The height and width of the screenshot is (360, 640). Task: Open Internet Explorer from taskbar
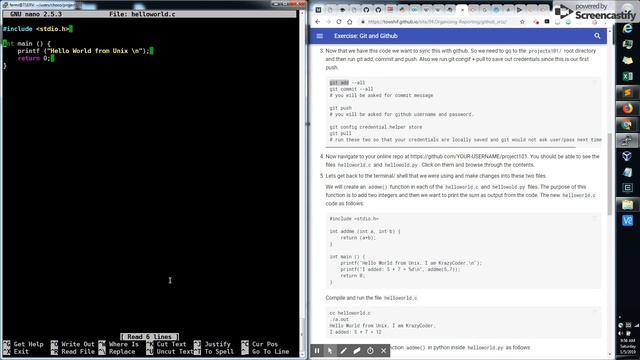(627, 29)
